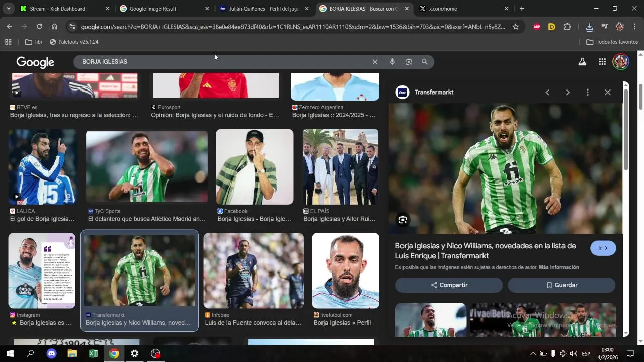
Task: Show previous image in preview panel
Action: [547, 93]
